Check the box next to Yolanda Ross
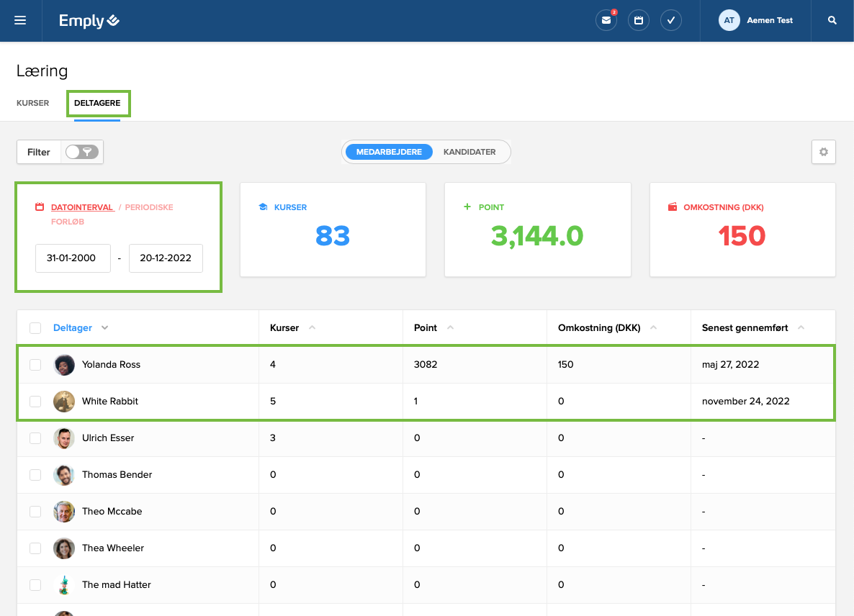Screen dimensions: 854x616 pos(35,365)
